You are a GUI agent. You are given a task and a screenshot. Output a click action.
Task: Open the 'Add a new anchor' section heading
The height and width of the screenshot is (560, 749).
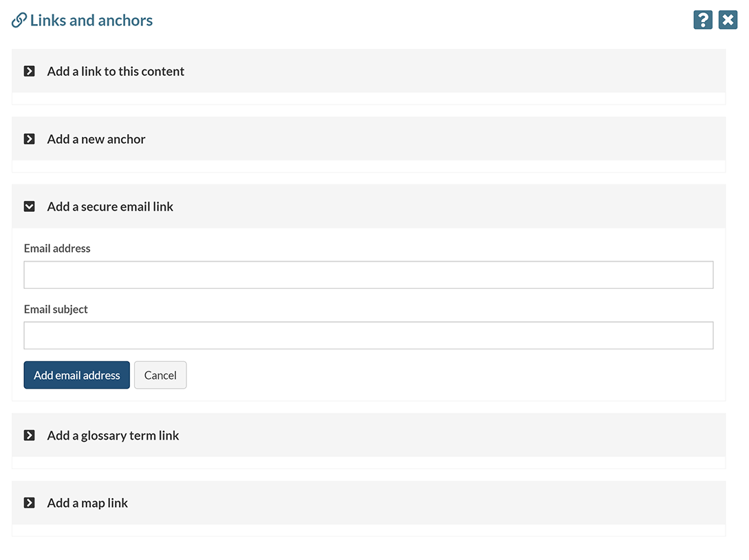(x=96, y=139)
